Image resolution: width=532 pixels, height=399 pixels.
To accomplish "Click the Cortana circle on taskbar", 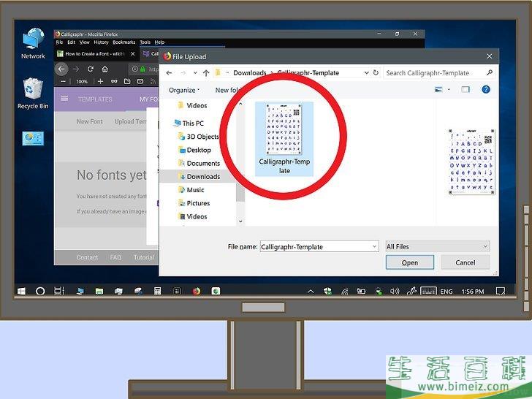I will pos(40,291).
